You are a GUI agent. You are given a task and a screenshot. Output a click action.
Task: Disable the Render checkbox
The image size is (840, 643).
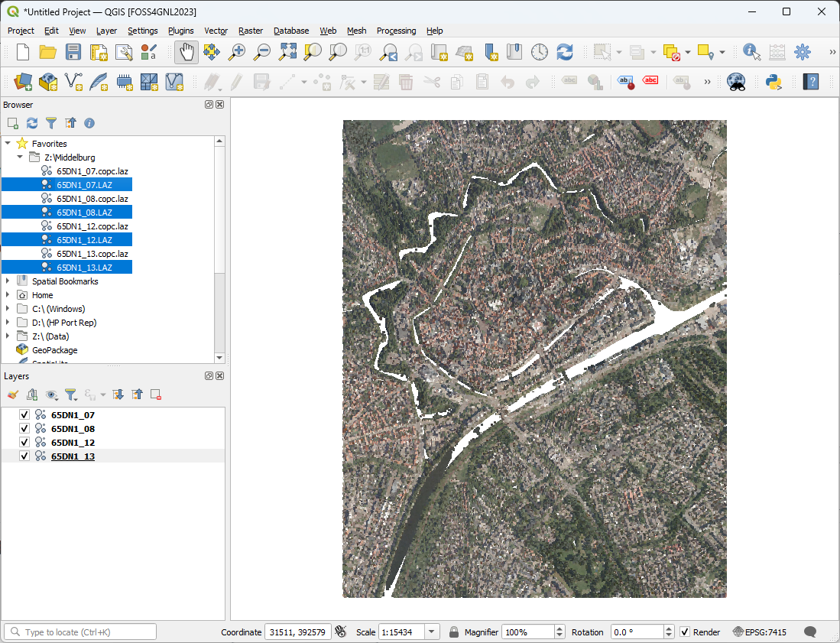tap(686, 632)
